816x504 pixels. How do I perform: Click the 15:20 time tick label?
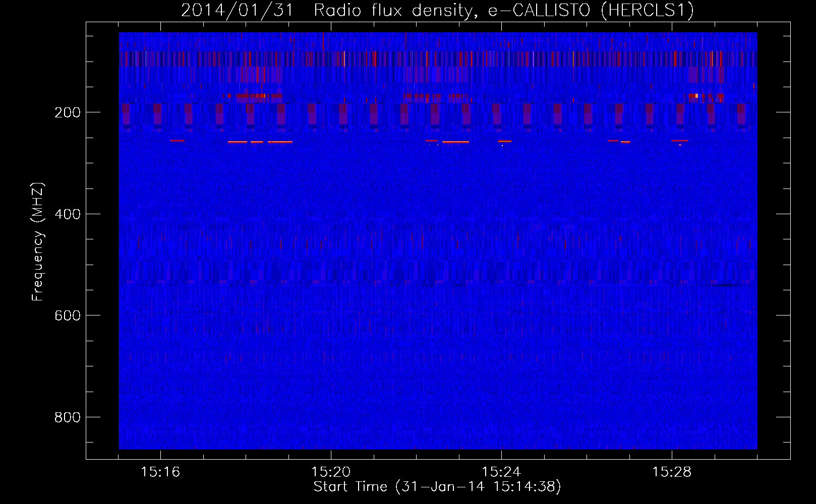(331, 472)
